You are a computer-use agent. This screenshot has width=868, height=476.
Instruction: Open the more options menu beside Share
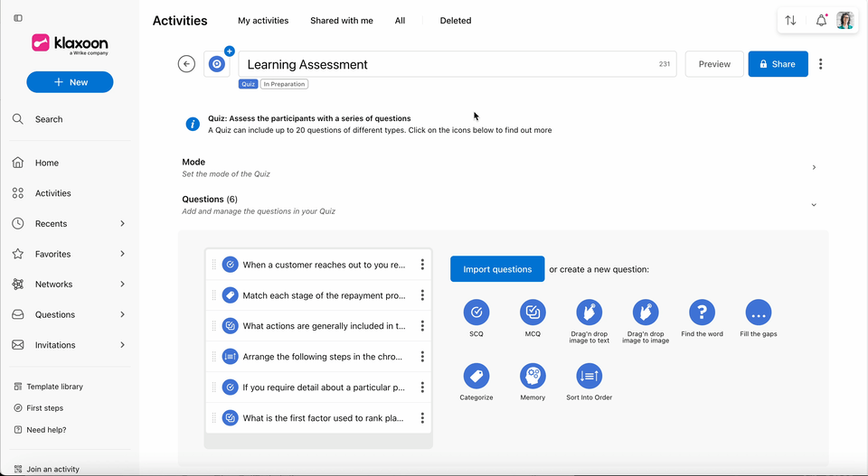coord(820,64)
